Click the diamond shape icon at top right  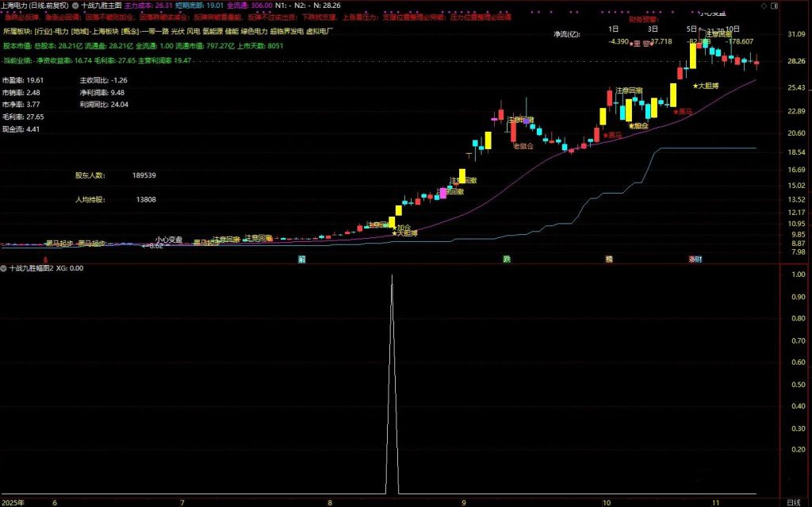tap(764, 6)
